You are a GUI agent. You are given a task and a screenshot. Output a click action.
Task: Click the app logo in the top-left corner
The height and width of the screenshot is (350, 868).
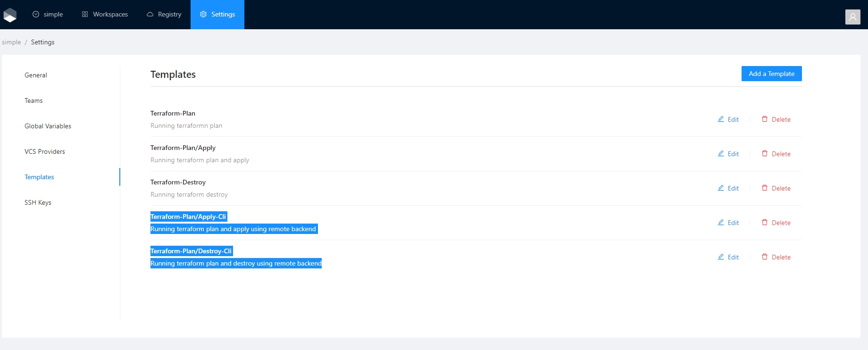click(10, 15)
